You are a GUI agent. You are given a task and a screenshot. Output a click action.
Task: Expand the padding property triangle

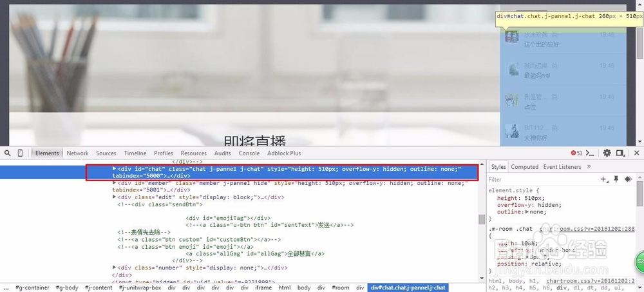click(x=528, y=257)
